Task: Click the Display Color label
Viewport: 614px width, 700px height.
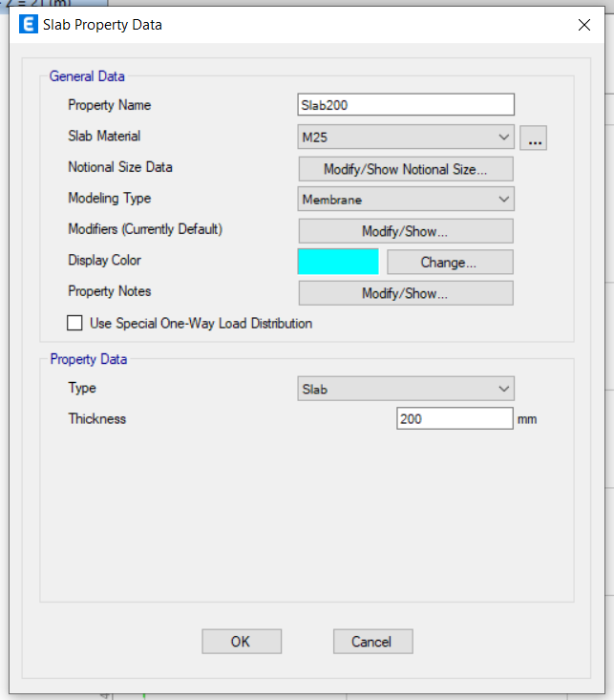Action: click(104, 261)
